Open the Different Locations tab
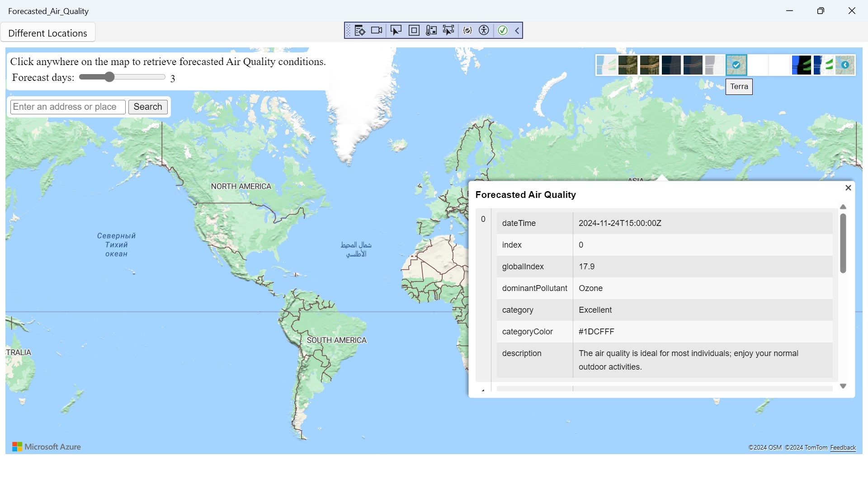The height and width of the screenshot is (488, 868). [47, 33]
